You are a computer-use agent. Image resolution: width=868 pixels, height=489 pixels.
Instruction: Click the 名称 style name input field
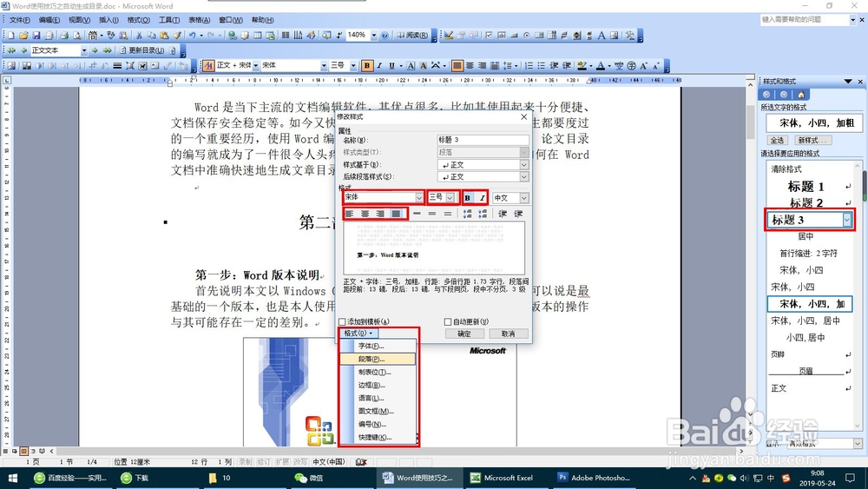(x=483, y=140)
